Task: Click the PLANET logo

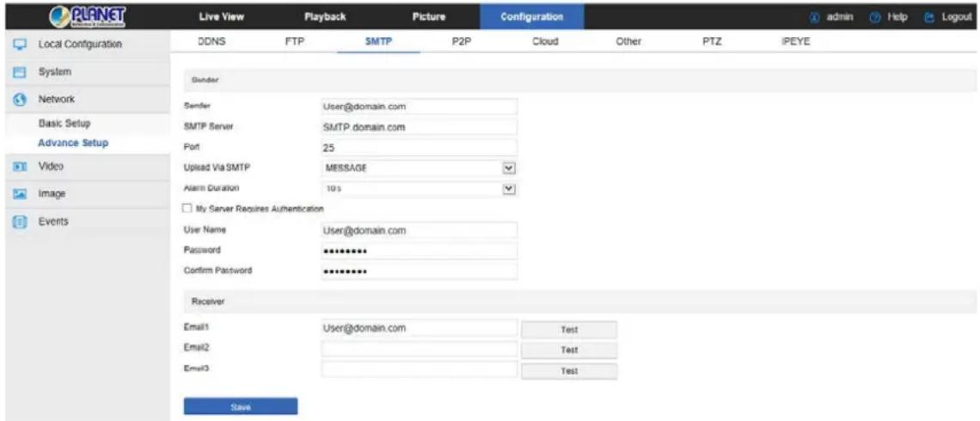Action: click(x=86, y=16)
